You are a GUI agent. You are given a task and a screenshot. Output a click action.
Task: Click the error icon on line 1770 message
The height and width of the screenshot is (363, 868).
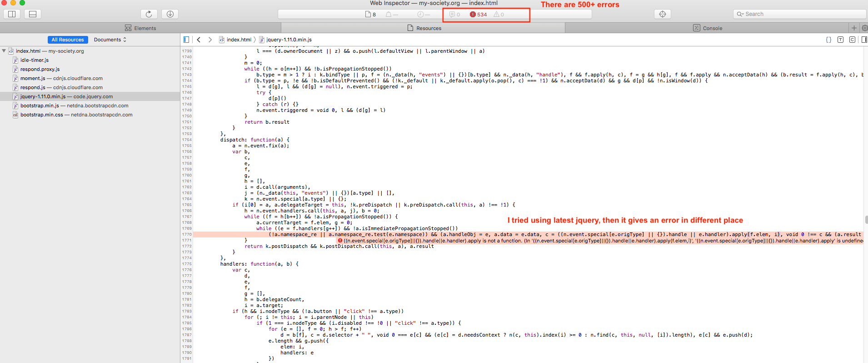340,241
